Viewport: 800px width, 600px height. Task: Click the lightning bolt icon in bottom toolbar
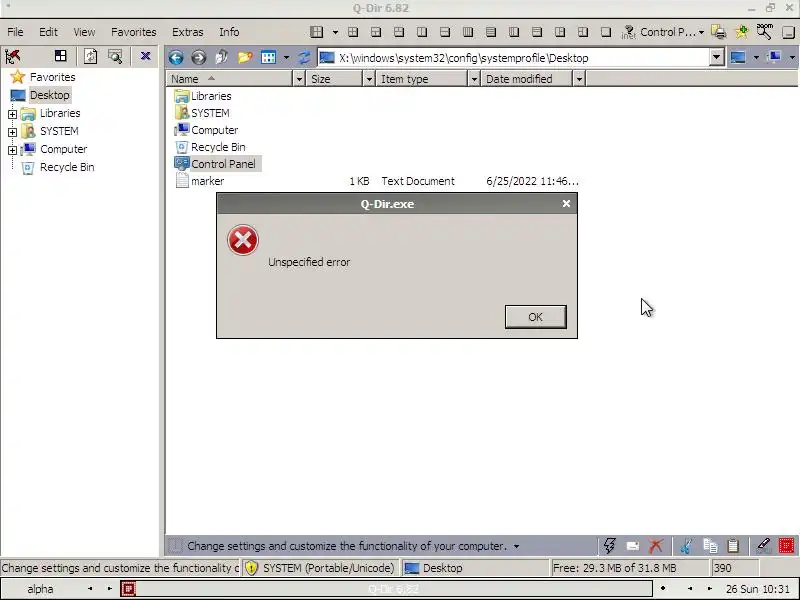tap(609, 545)
